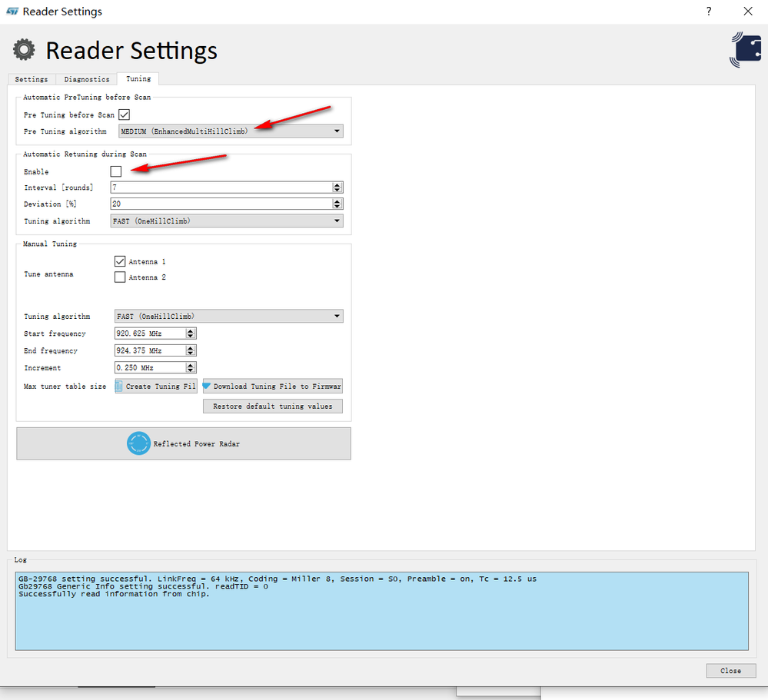Viewport: 768px width, 700px height.
Task: Increase Deviation percent with up arrow
Action: pyautogui.click(x=337, y=201)
